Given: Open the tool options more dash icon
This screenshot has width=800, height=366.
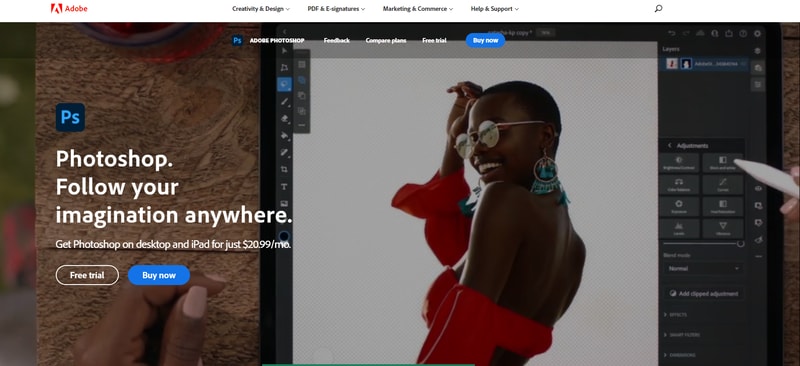Looking at the screenshot, I should click(x=302, y=125).
